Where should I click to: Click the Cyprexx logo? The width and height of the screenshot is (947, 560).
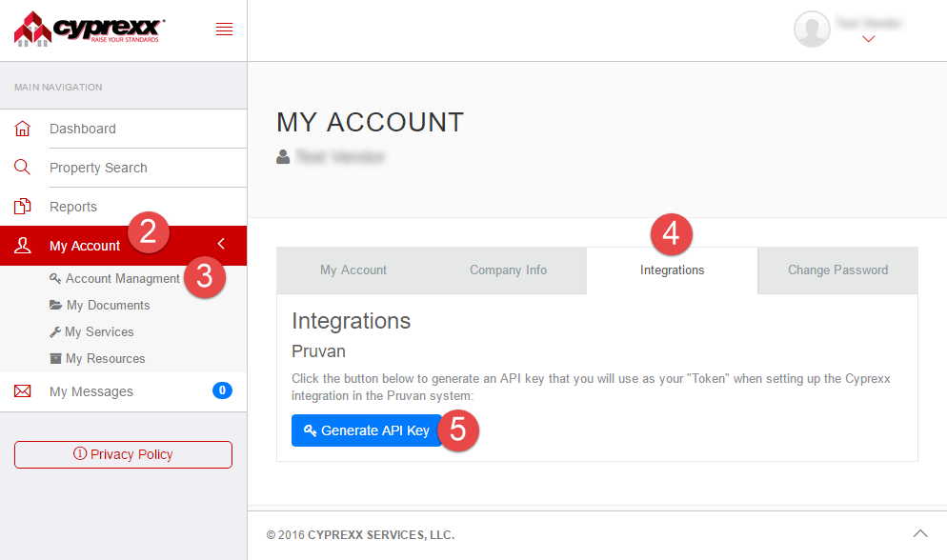point(90,29)
